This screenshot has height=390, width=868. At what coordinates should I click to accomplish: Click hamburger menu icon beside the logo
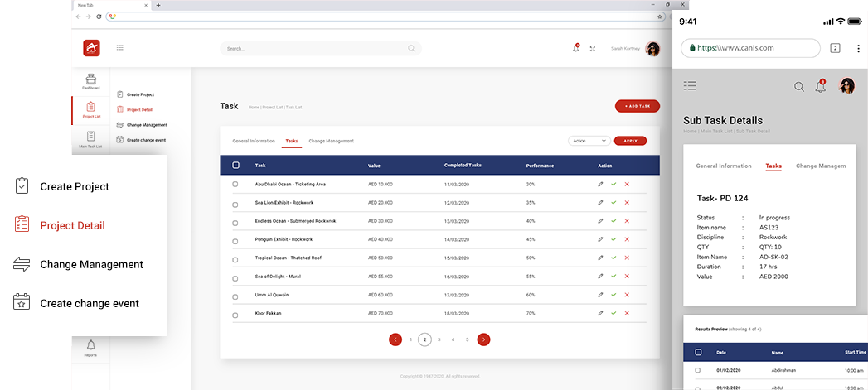pyautogui.click(x=120, y=48)
